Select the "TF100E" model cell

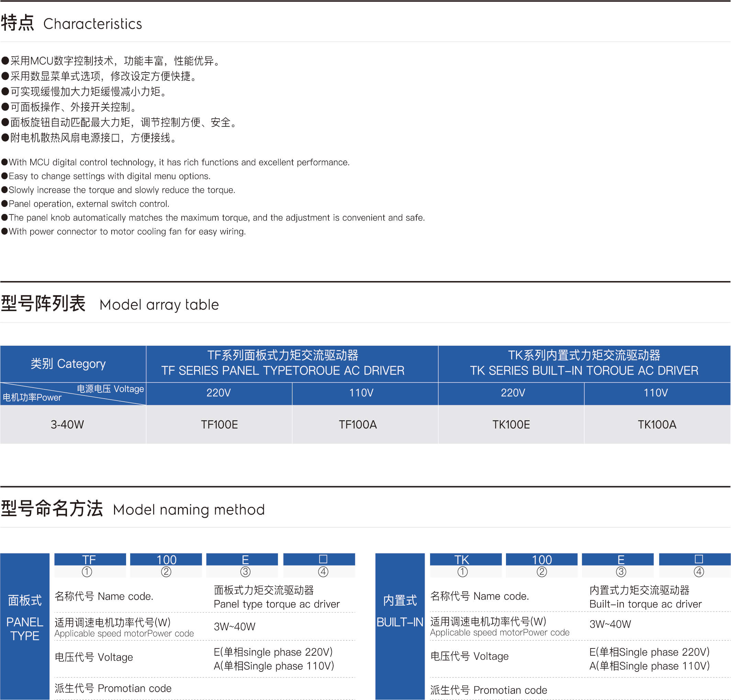[219, 425]
